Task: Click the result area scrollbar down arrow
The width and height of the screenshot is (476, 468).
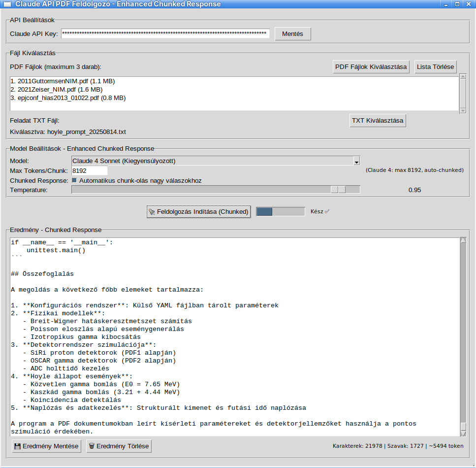Action: pyautogui.click(x=463, y=434)
